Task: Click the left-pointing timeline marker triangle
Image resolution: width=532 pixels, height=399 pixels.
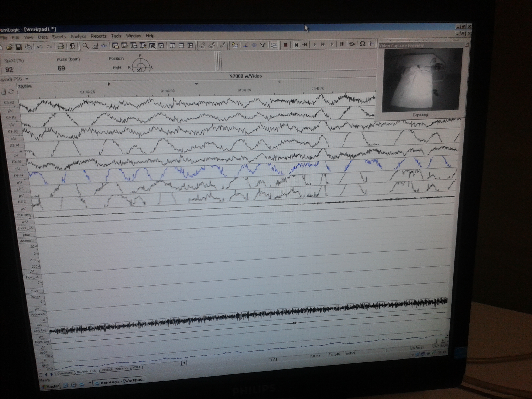Action: click(x=280, y=82)
